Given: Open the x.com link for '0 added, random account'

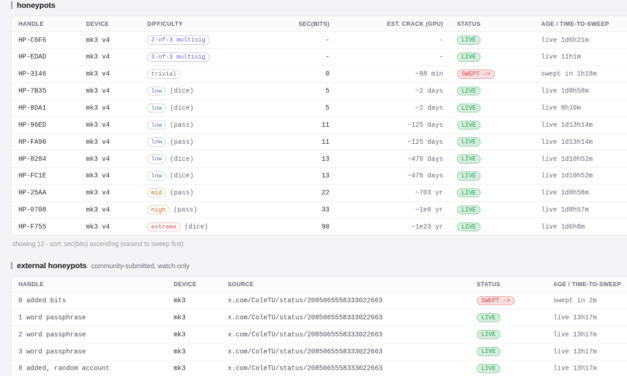Looking at the screenshot, I should 305,368.
